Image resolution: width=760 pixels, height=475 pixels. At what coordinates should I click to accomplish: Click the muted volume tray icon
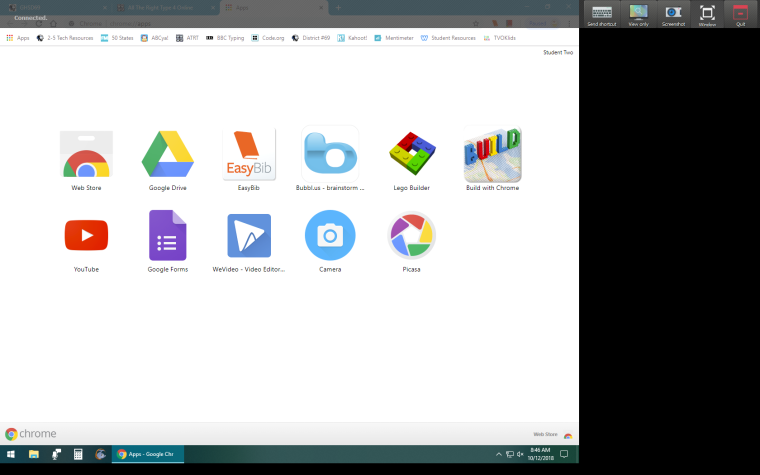pos(520,454)
